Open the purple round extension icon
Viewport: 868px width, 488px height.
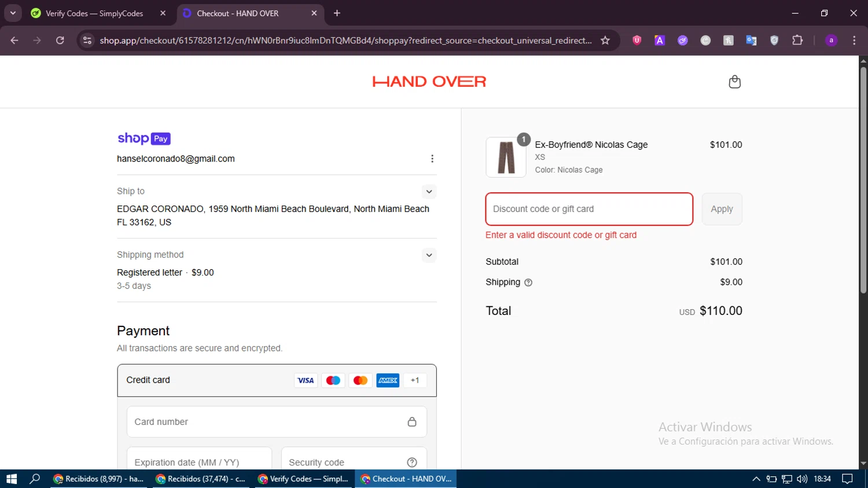(x=683, y=41)
